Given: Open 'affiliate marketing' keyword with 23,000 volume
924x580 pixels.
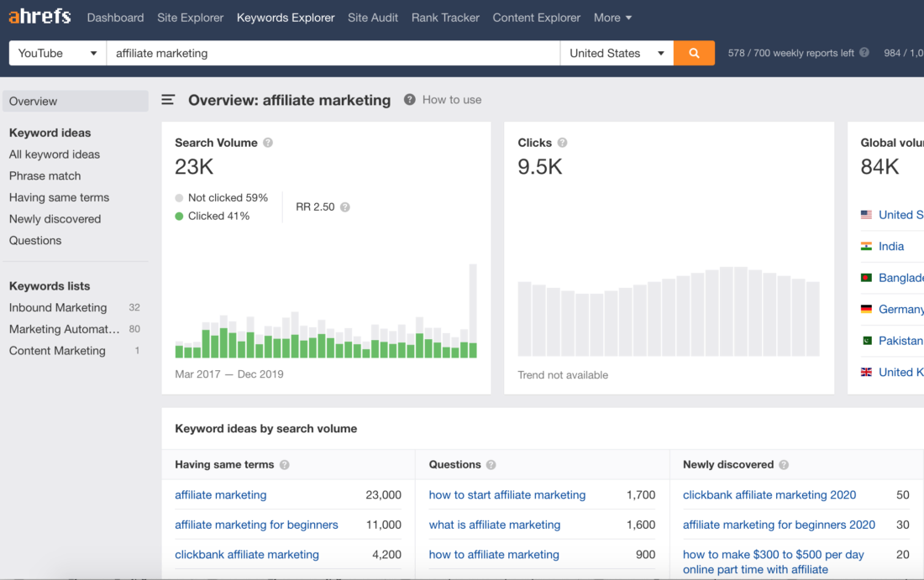Looking at the screenshot, I should [x=220, y=494].
